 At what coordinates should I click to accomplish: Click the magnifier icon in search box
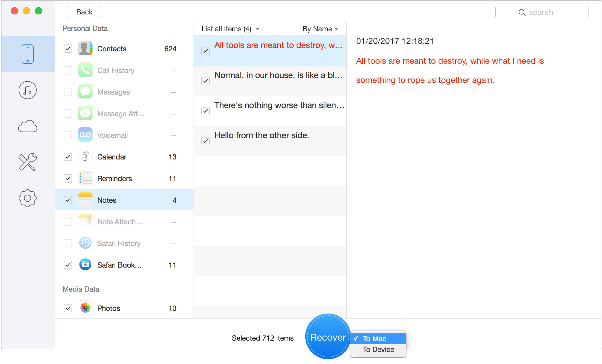(522, 12)
